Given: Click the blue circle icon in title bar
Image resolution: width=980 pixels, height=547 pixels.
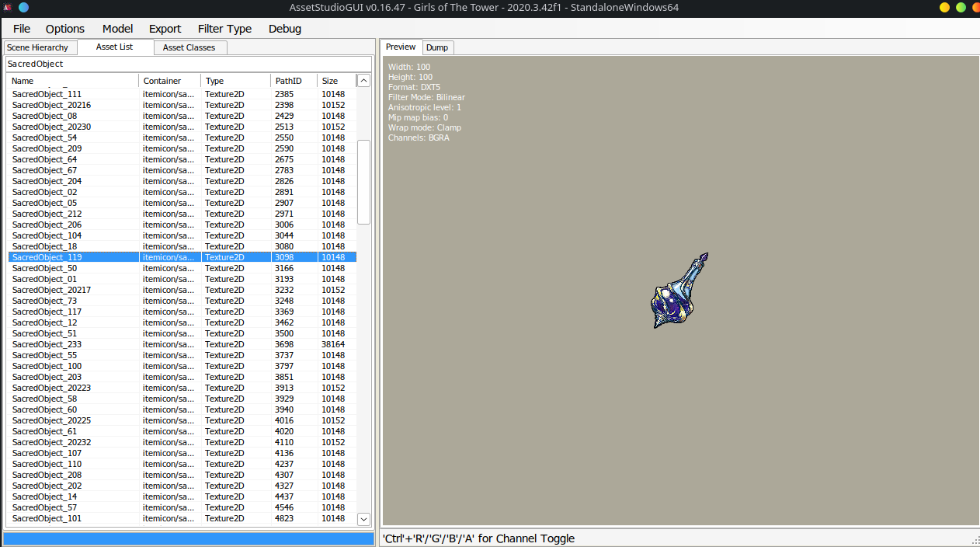Looking at the screenshot, I should coord(23,7).
